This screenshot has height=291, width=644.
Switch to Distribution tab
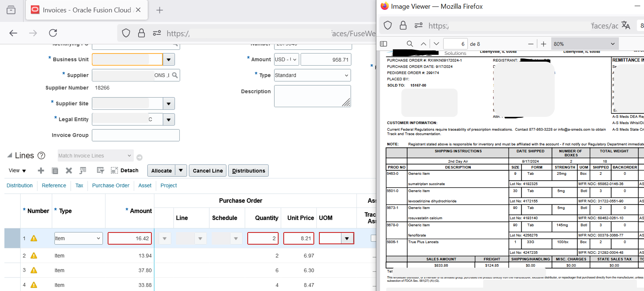[20, 186]
